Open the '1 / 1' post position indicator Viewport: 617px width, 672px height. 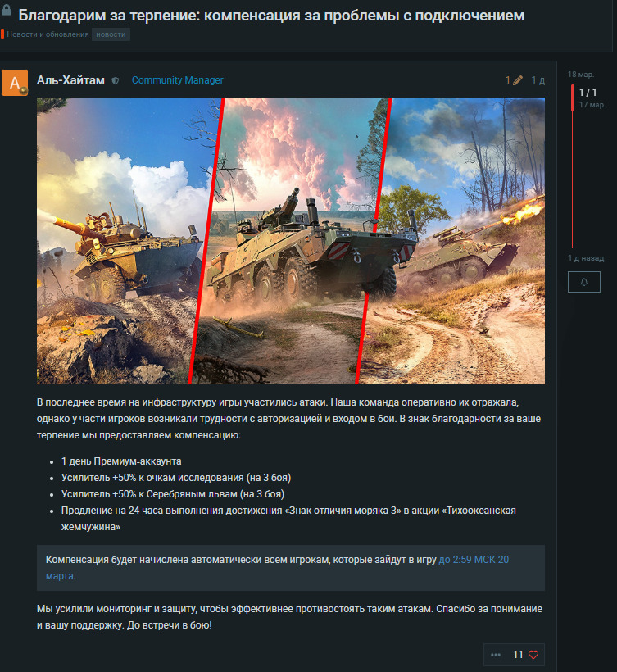588,93
